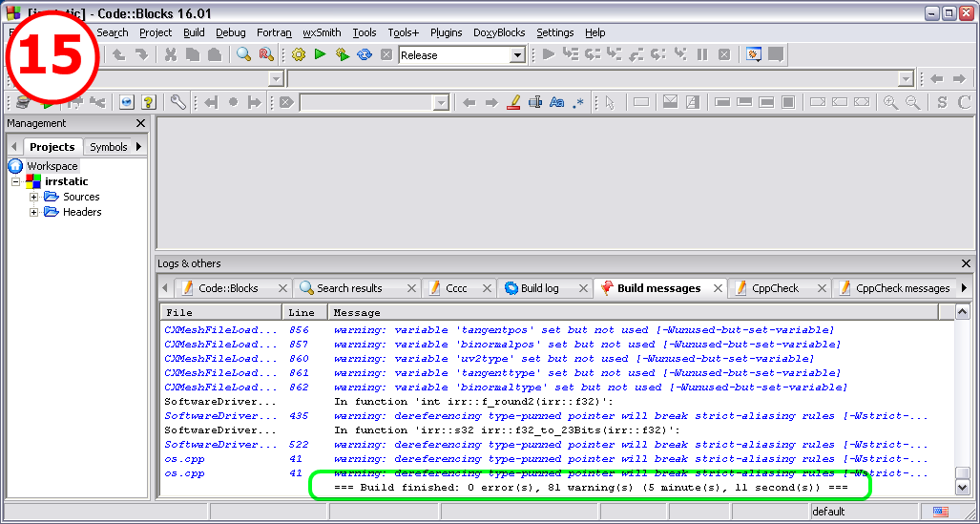The image size is (980, 524).
Task: Collapse the irrstatic project node
Action: pos(16,182)
